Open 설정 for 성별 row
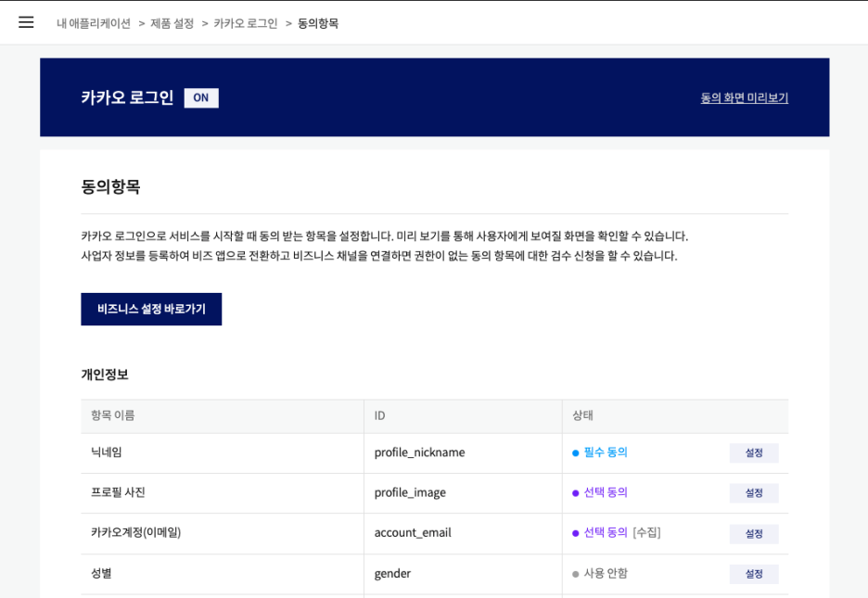Image resolution: width=868 pixels, height=598 pixels. (754, 574)
